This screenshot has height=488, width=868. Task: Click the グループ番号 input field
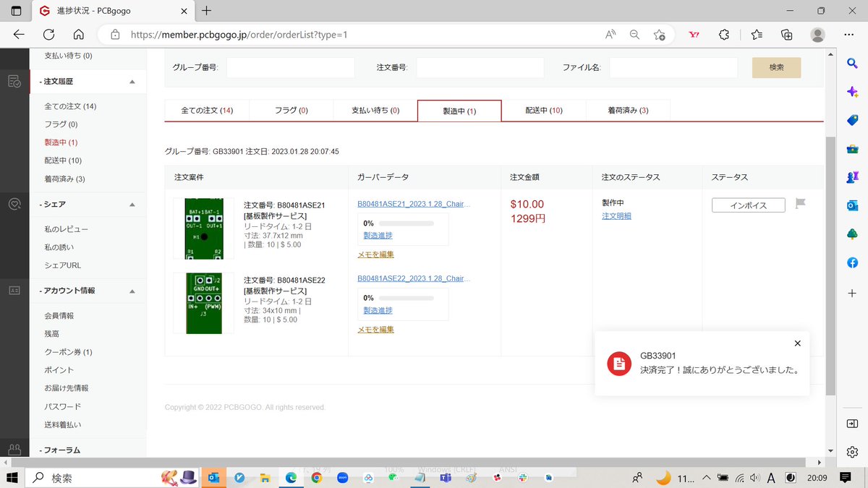(x=291, y=67)
